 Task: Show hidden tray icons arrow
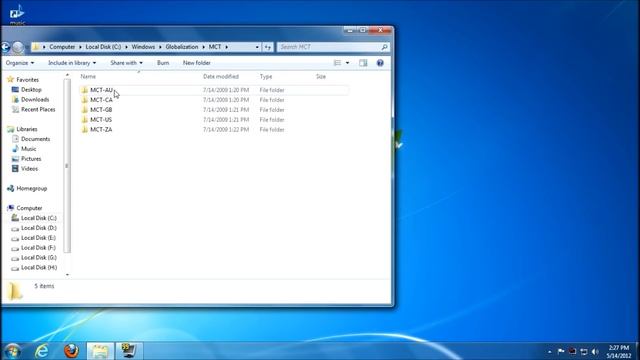tap(549, 351)
